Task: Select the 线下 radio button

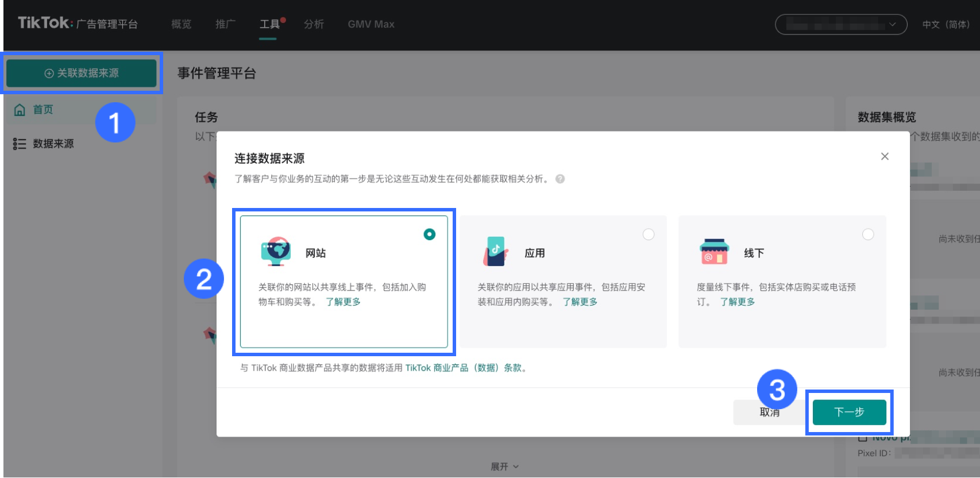Action: tap(868, 234)
